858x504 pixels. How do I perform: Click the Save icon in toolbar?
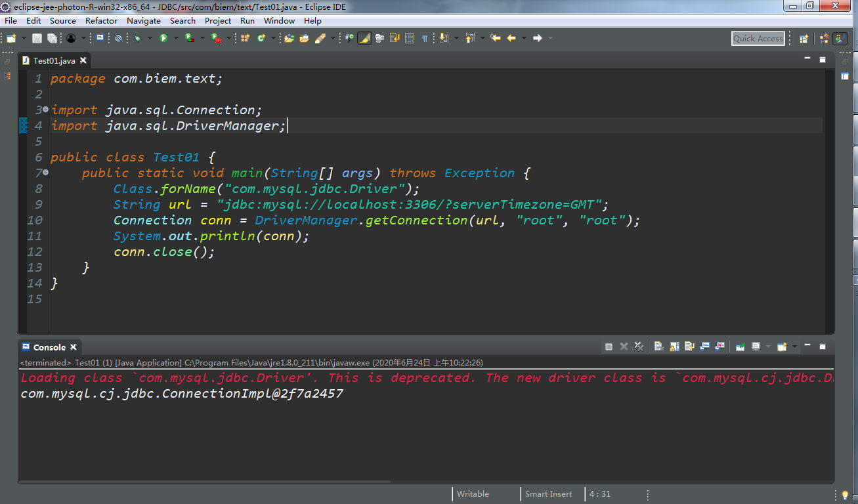tap(37, 38)
